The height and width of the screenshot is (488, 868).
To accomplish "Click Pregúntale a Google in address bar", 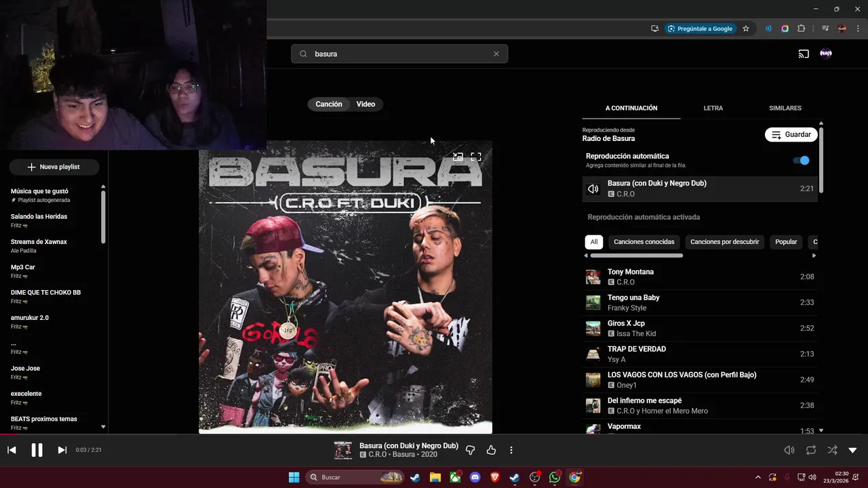I will 700,28.
